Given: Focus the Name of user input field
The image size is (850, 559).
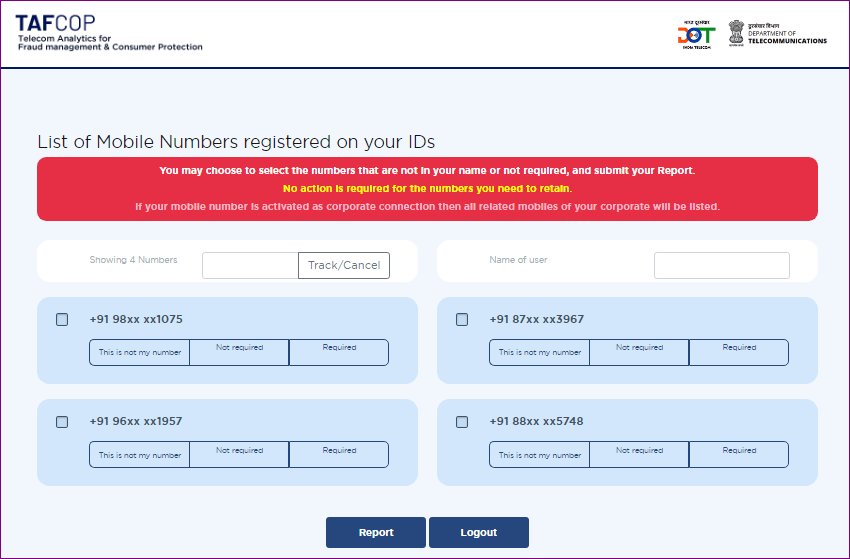Looking at the screenshot, I should pyautogui.click(x=721, y=265).
